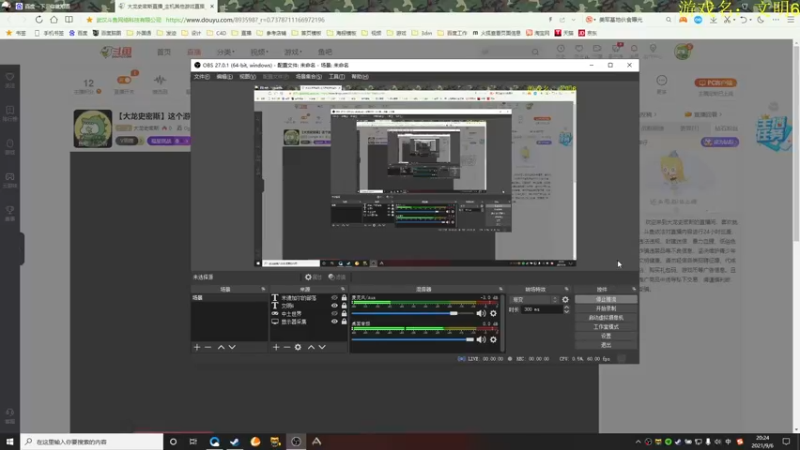This screenshot has height=450, width=800.
Task: Stop streaming with the 停止推流 button
Action: [606, 299]
